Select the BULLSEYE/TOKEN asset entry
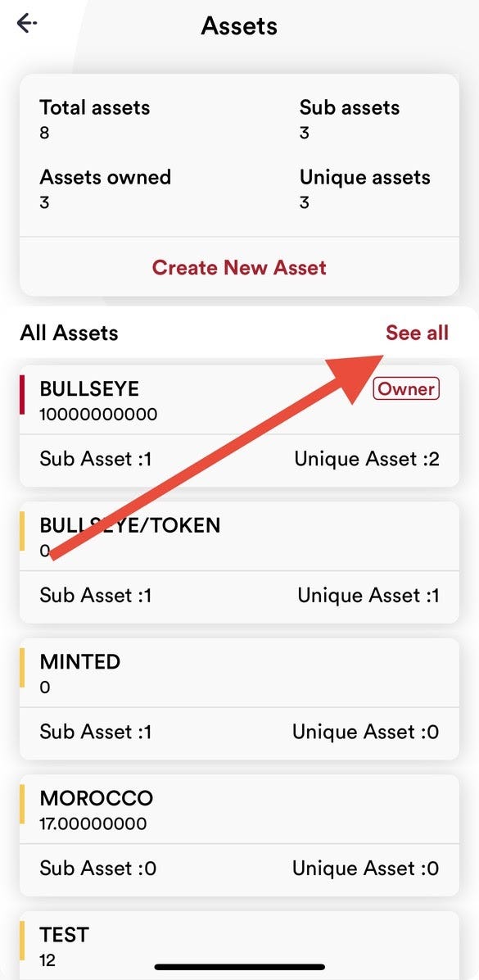Image resolution: width=479 pixels, height=980 pixels. pos(239,562)
